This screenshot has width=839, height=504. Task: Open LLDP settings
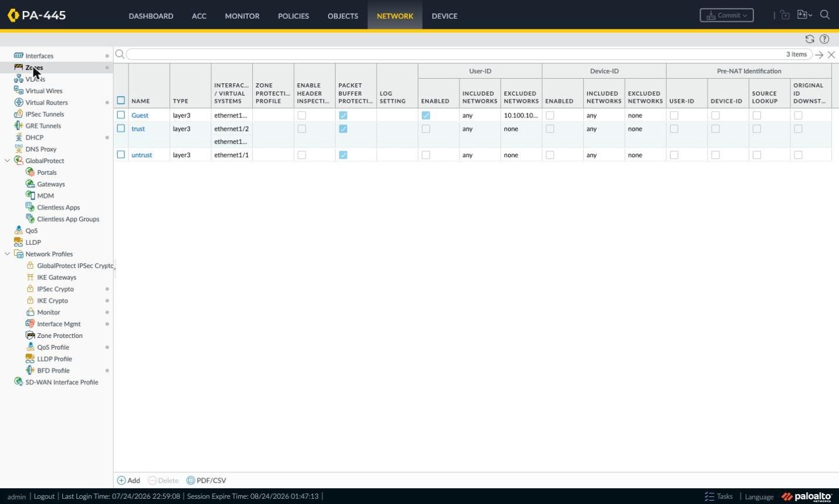pos(33,242)
